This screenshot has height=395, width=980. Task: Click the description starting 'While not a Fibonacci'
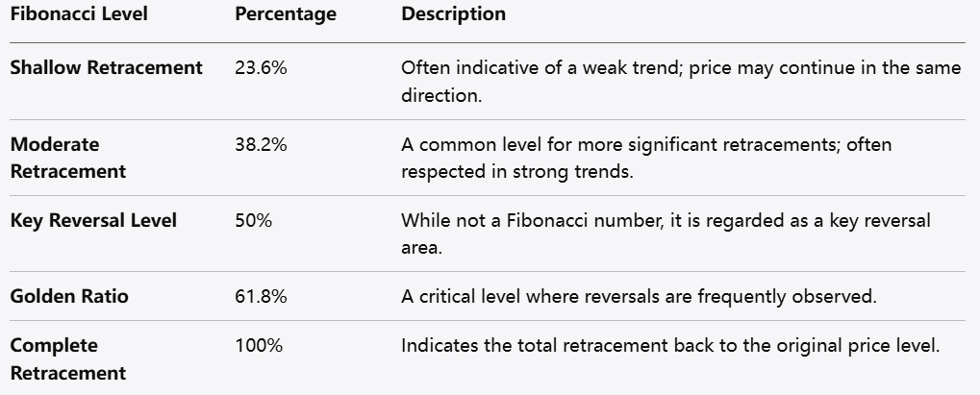pos(666,234)
